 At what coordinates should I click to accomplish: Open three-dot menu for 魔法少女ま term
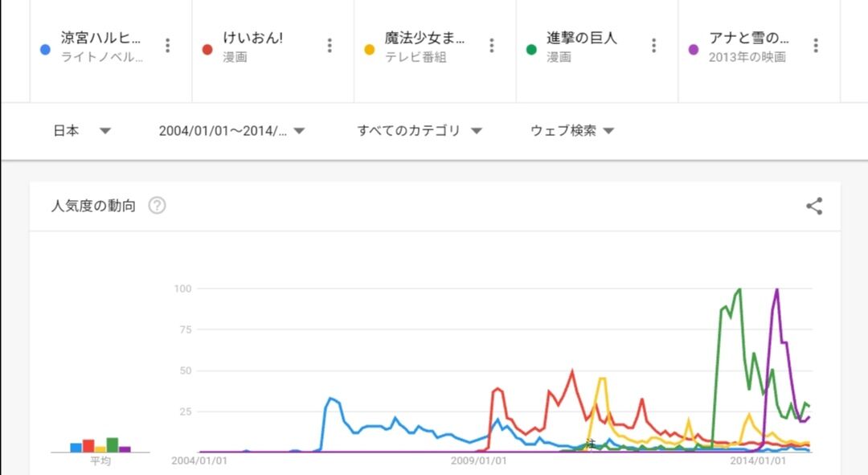tap(492, 46)
